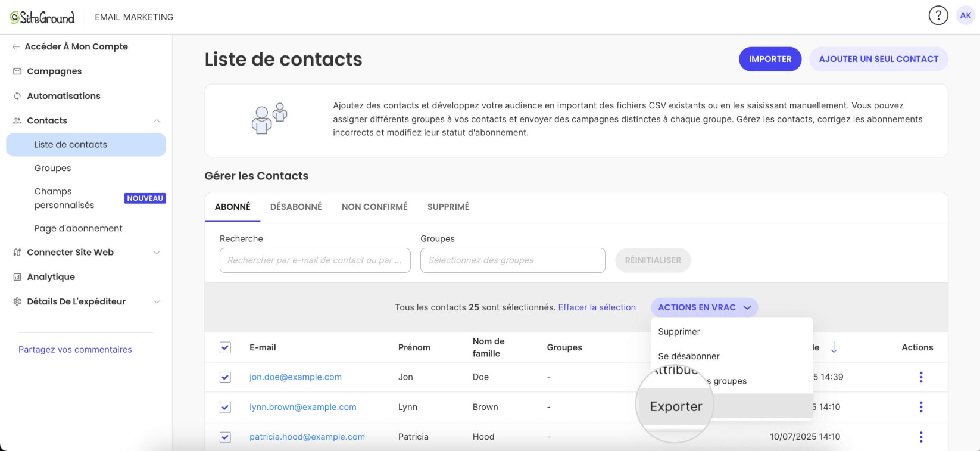
Task: Click the sort arrow in date column header
Action: point(834,347)
